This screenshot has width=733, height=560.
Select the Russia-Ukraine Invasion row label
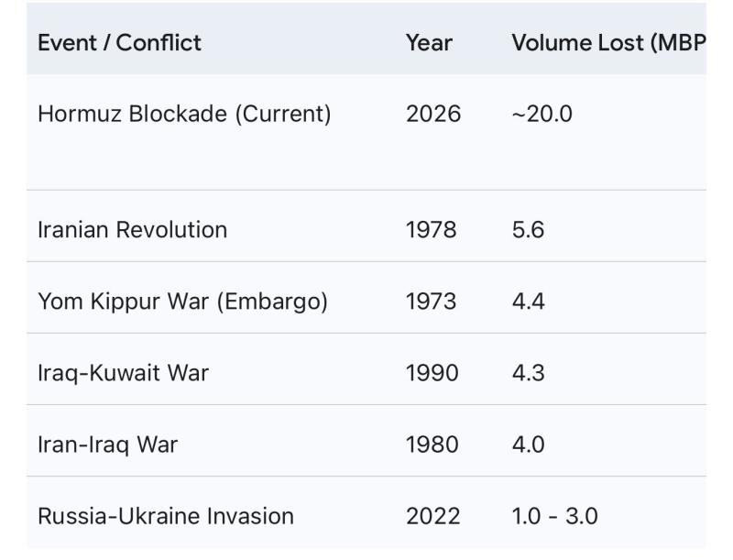(166, 516)
